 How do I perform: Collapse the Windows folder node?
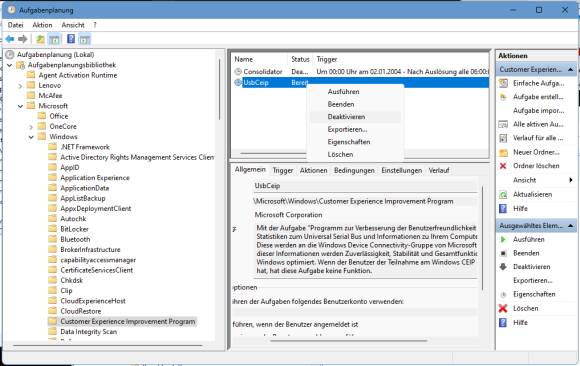click(x=31, y=137)
